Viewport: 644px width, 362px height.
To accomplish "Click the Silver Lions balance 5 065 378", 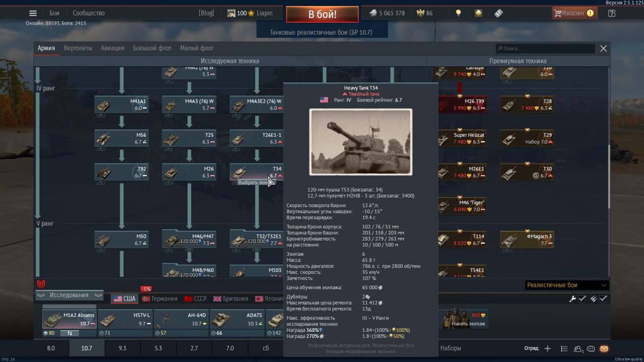I will [387, 13].
